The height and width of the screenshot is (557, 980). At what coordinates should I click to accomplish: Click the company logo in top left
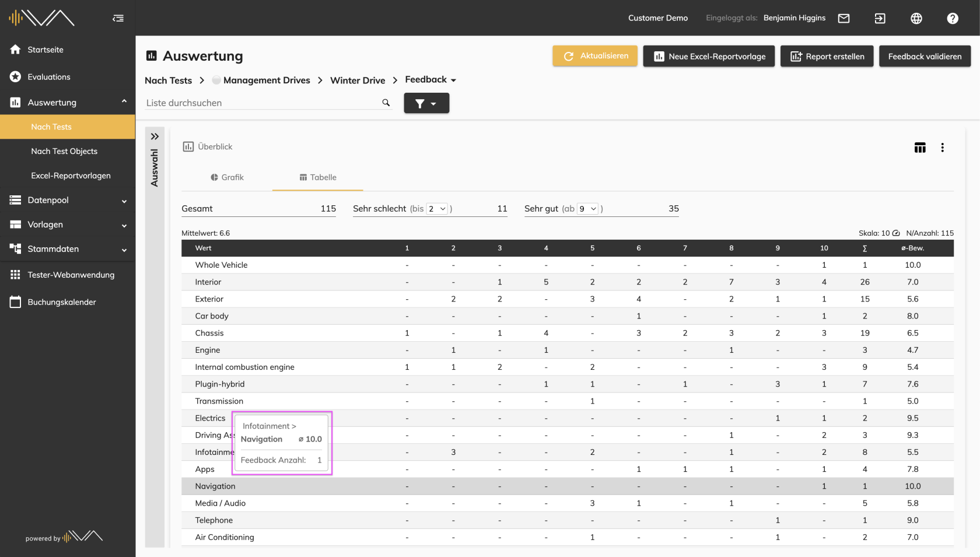(41, 18)
